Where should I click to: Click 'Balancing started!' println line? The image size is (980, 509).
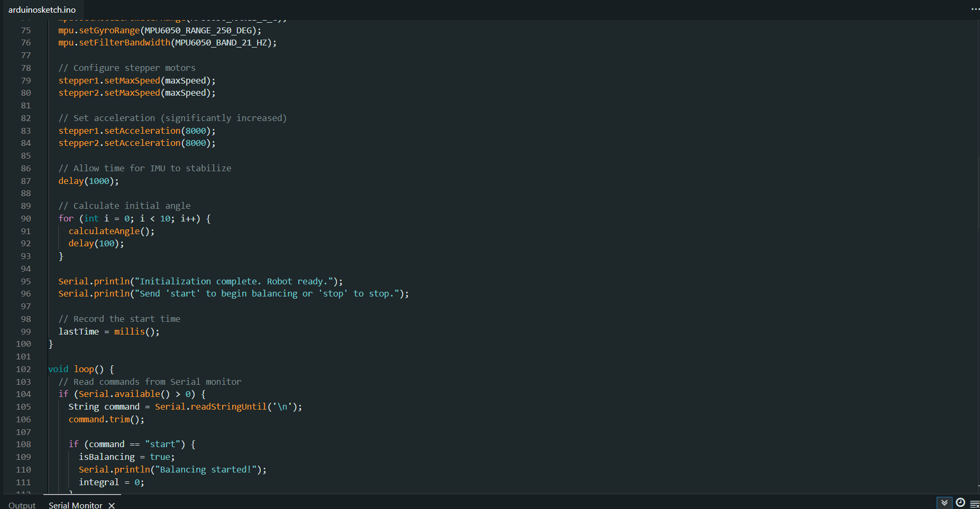[173, 469]
